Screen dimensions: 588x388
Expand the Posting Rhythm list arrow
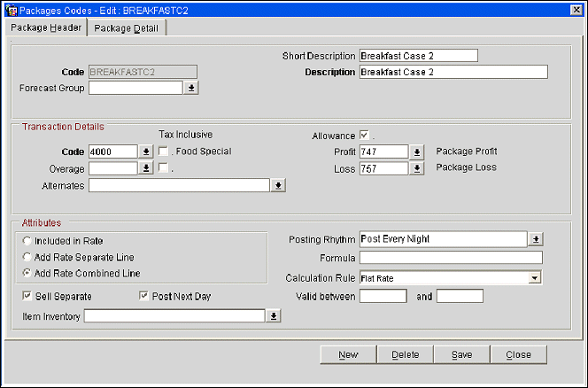(x=535, y=239)
